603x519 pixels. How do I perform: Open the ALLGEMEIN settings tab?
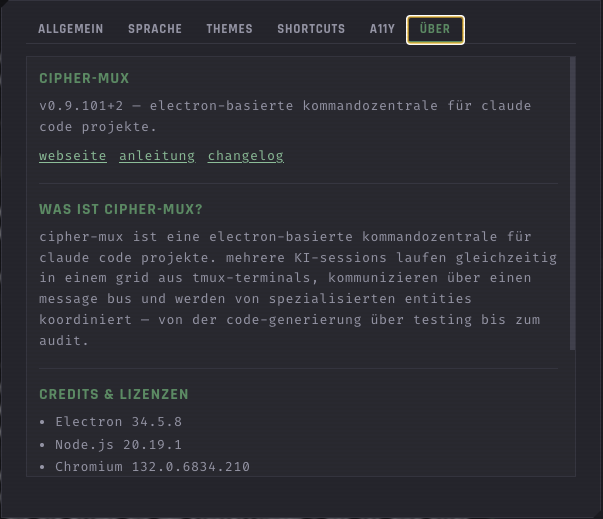click(x=70, y=29)
